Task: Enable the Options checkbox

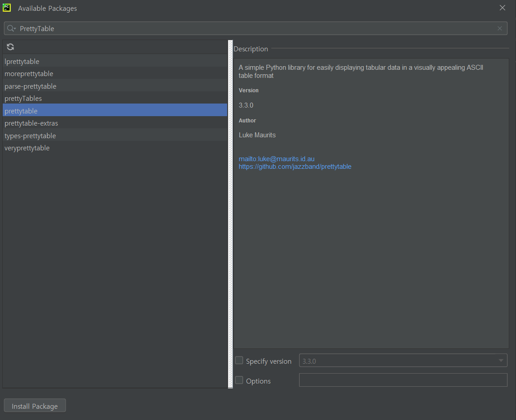Action: [239, 380]
